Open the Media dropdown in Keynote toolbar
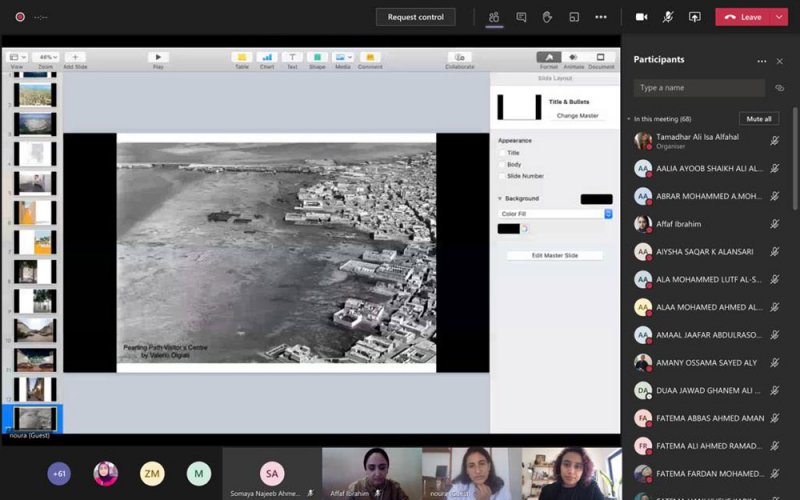Viewport: 800px width, 500px height. (342, 57)
